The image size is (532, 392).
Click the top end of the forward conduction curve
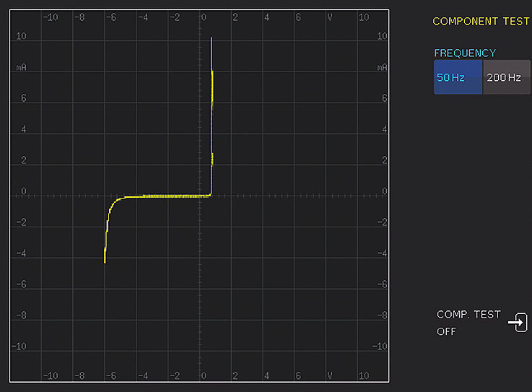212,39
